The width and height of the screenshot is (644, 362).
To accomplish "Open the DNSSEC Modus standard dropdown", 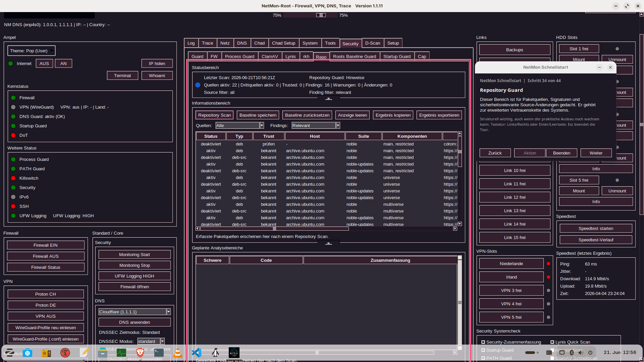I will click(151, 342).
